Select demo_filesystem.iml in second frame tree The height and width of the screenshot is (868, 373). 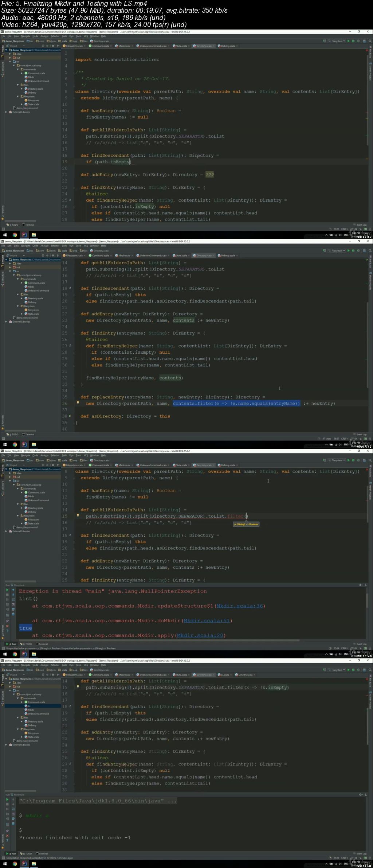(26, 318)
